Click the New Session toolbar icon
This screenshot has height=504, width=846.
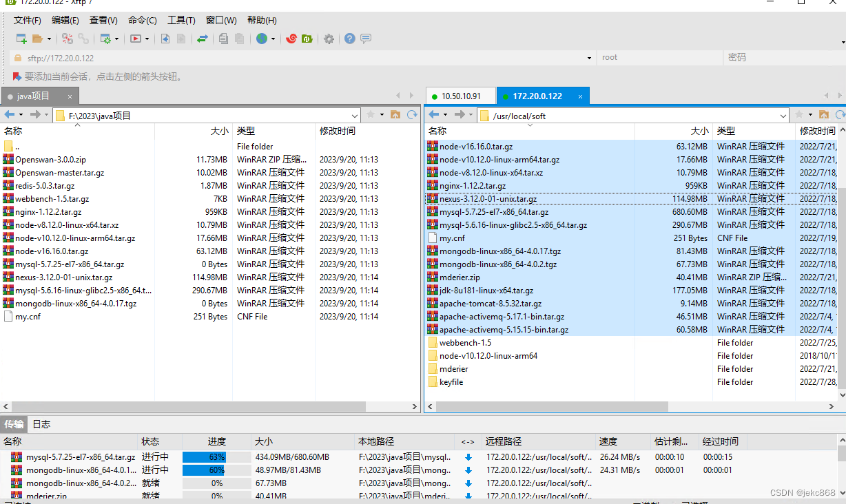coord(21,39)
